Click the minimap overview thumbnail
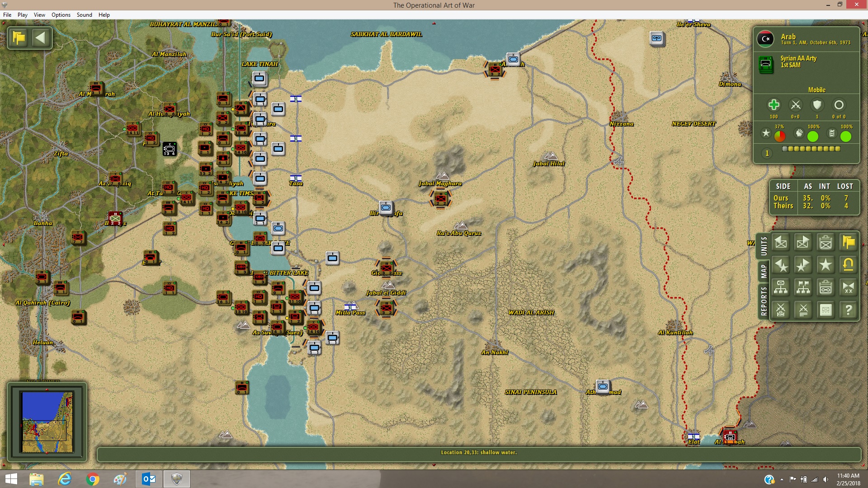868x488 pixels. [47, 422]
